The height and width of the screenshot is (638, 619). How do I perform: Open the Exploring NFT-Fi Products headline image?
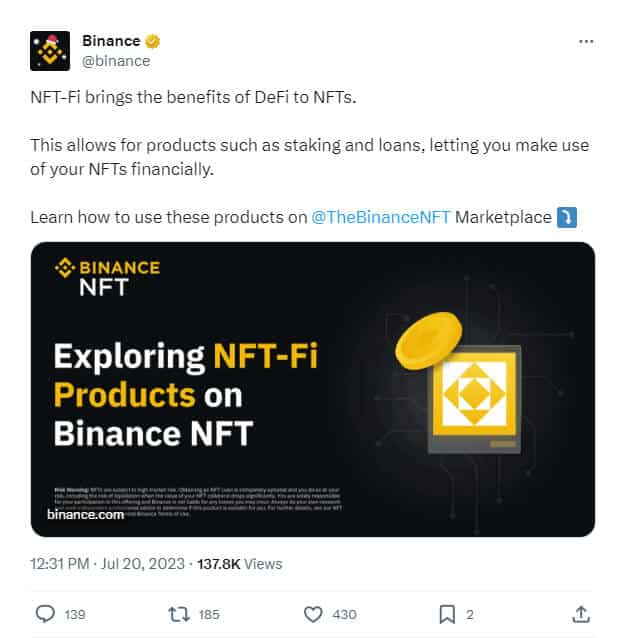[x=185, y=393]
